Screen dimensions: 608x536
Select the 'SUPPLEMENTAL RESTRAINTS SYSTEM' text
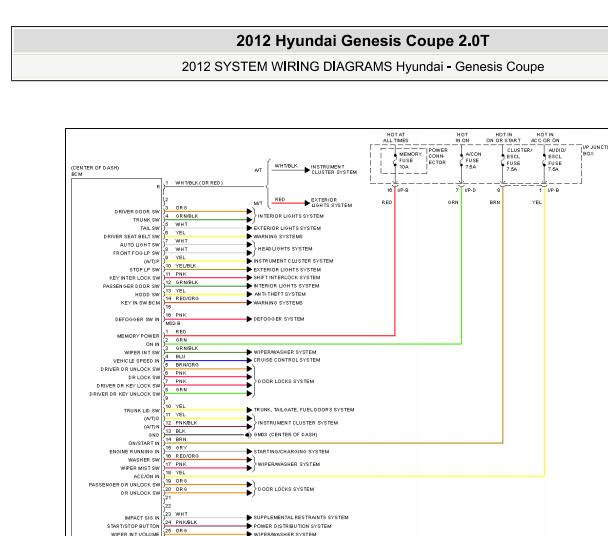click(301, 517)
